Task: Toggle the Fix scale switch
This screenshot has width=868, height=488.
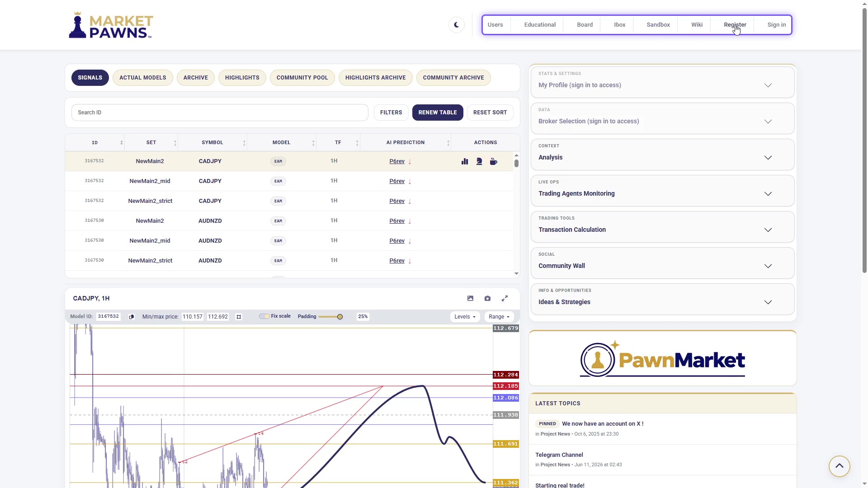Action: click(x=264, y=316)
